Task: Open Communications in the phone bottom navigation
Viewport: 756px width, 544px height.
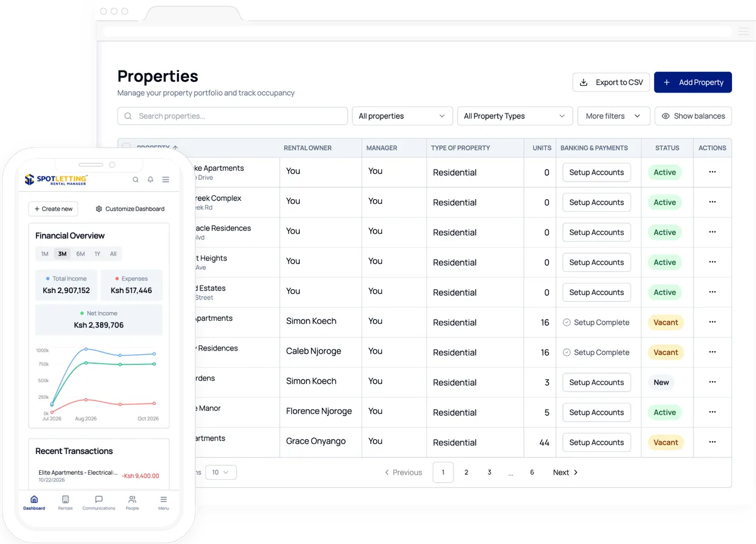Action: click(x=99, y=502)
